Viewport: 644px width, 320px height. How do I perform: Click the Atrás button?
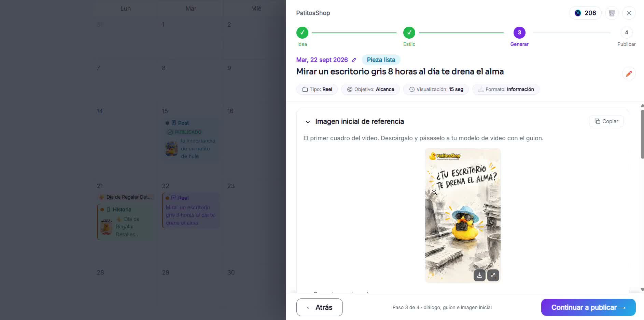(320, 307)
